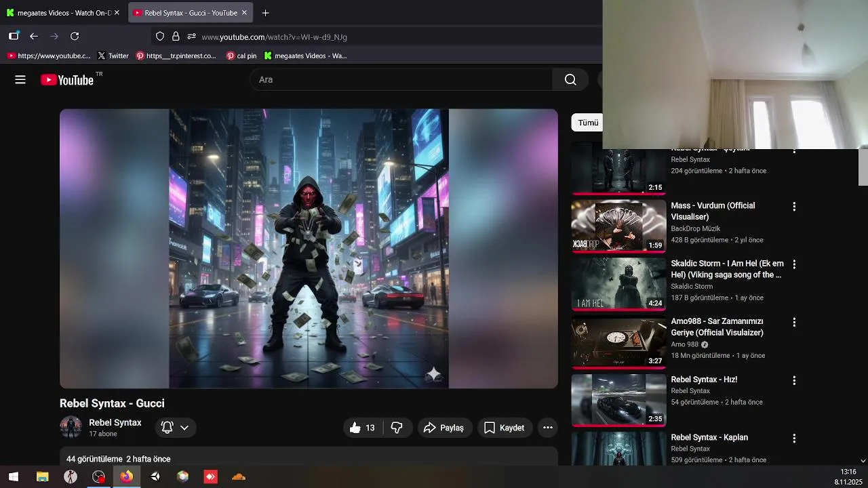Click the video player artwork
This screenshot has height=488, width=868.
309,249
